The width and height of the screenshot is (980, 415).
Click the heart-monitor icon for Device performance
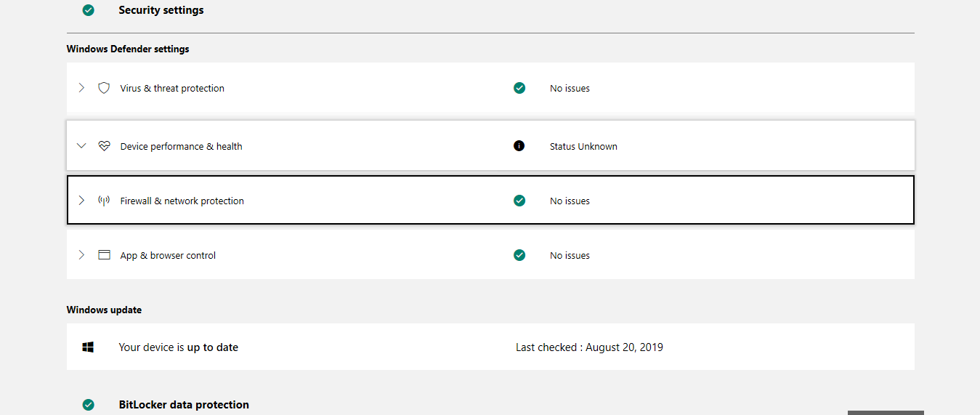(x=104, y=146)
